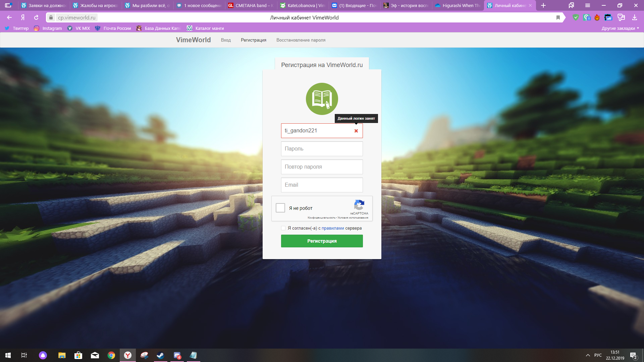The height and width of the screenshot is (362, 644).
Task: Switch to 'Эф - история восп' tab
Action: pyautogui.click(x=406, y=5)
